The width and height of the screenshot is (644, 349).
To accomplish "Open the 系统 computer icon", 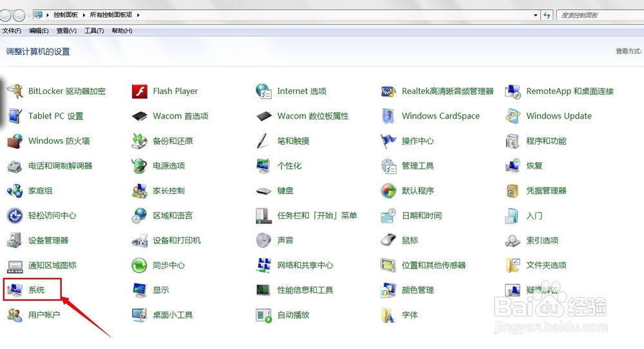I will pos(15,290).
